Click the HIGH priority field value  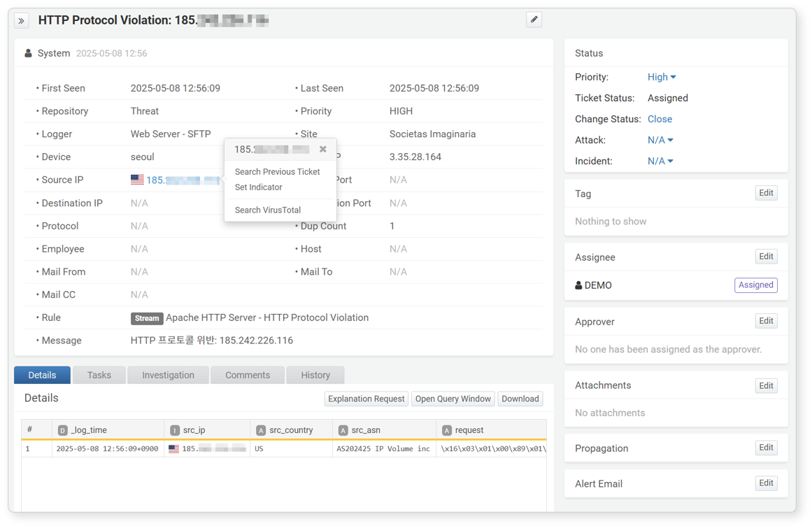pos(401,111)
